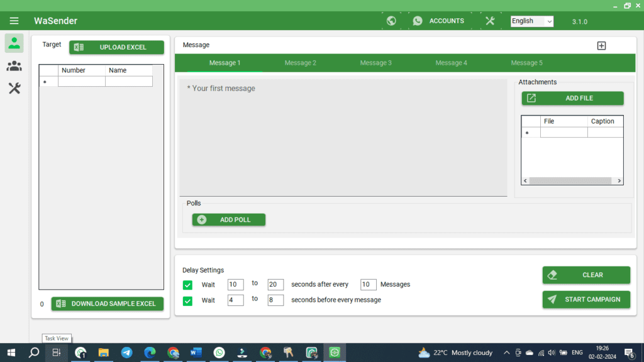Open the WhatsApp Accounts button
Image resolution: width=644 pixels, height=362 pixels.
[438, 21]
